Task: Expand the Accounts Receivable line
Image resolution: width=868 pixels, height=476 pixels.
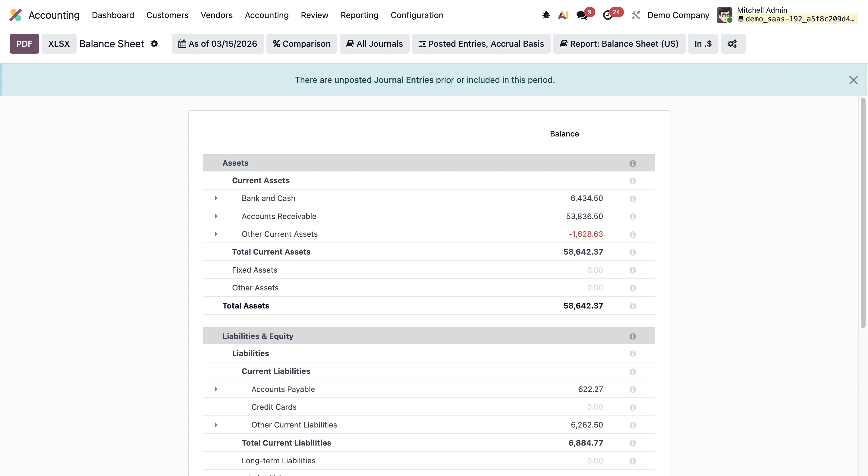Action: pyautogui.click(x=216, y=216)
